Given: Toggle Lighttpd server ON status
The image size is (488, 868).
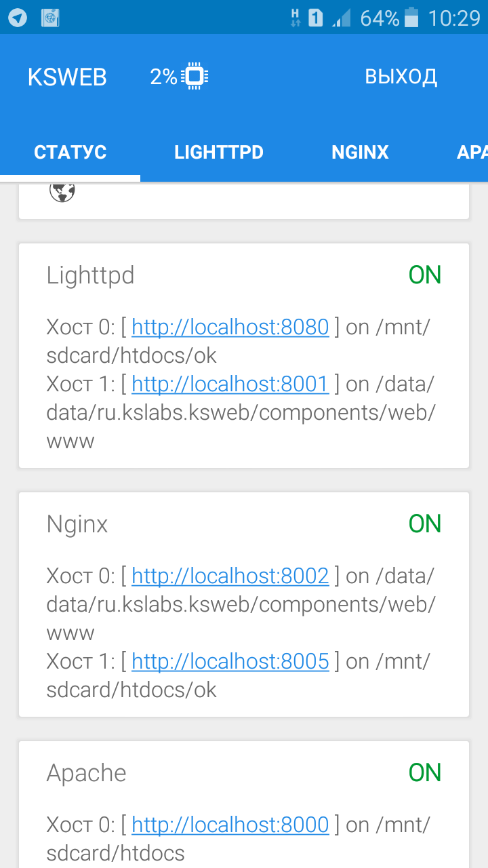Looking at the screenshot, I should (x=425, y=275).
